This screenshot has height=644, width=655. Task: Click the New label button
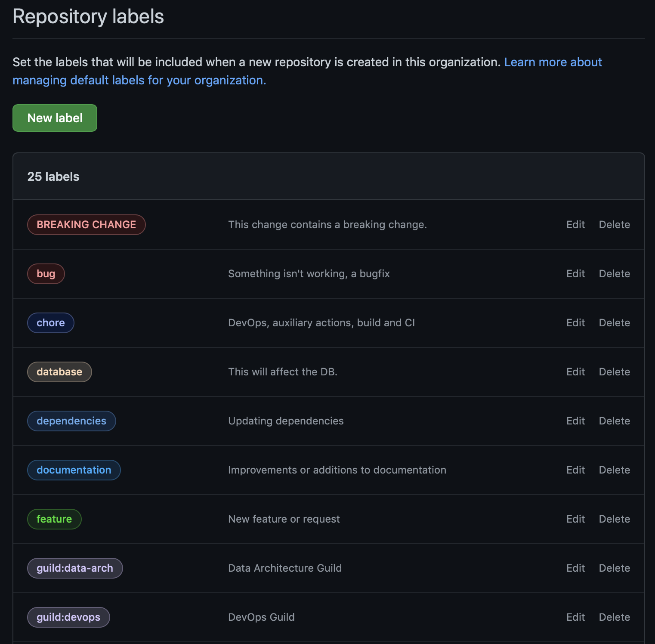click(55, 118)
